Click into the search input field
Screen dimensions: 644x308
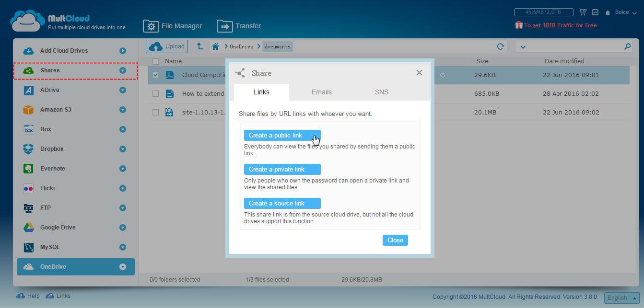(574, 46)
